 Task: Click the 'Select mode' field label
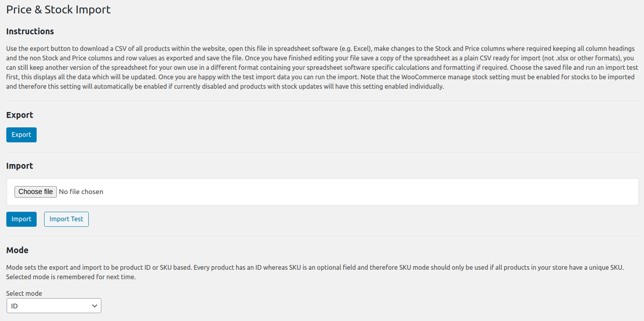[24, 293]
